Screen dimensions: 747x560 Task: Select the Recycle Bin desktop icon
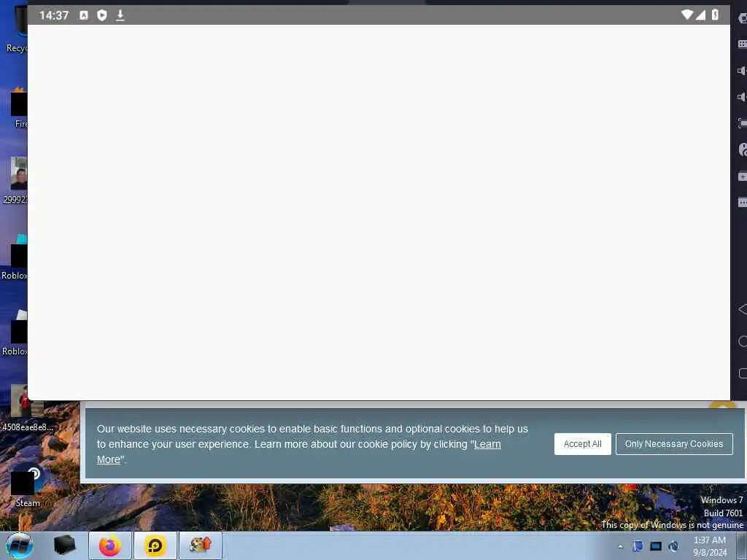pos(17,28)
